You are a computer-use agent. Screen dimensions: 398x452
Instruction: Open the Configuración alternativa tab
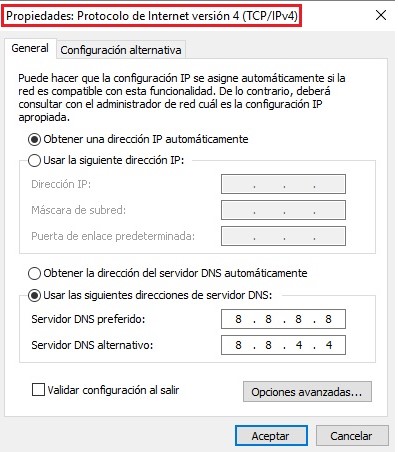121,50
